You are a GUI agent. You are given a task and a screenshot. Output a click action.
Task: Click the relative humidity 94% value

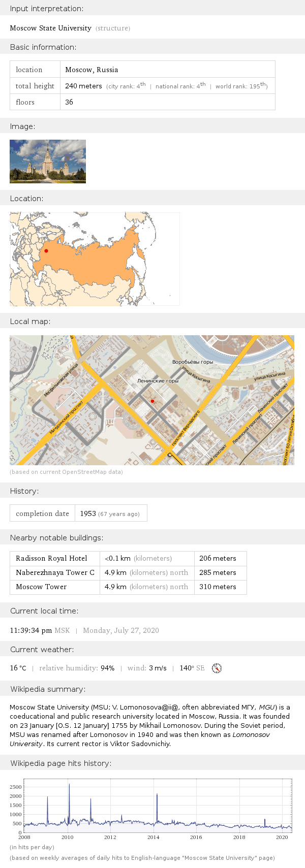107,668
